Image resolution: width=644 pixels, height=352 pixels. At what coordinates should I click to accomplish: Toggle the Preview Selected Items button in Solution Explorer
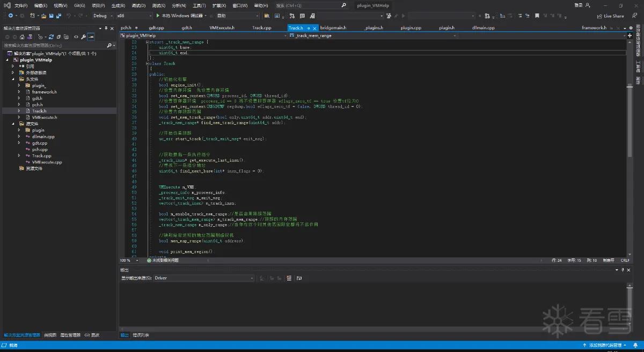pos(91,37)
